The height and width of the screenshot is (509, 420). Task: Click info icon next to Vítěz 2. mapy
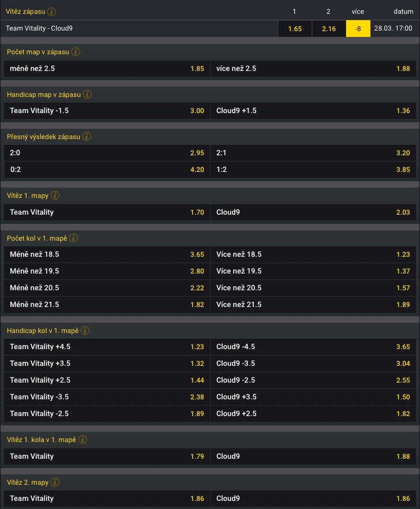click(55, 482)
